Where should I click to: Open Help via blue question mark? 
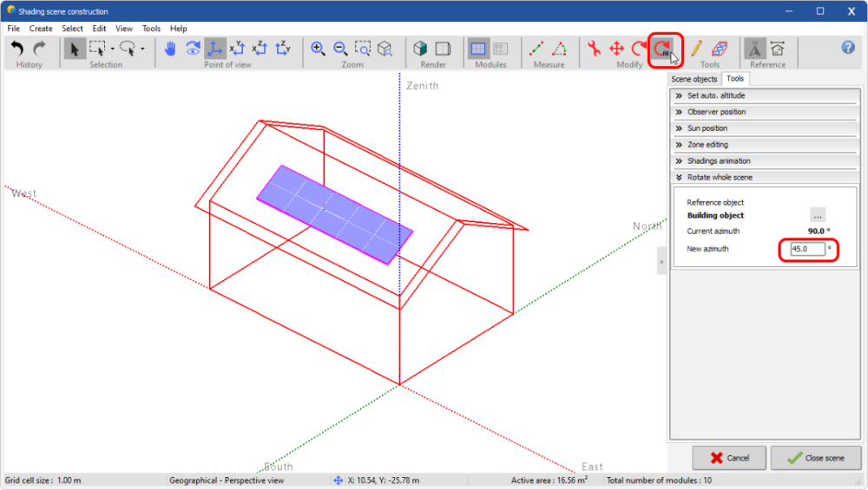point(848,48)
